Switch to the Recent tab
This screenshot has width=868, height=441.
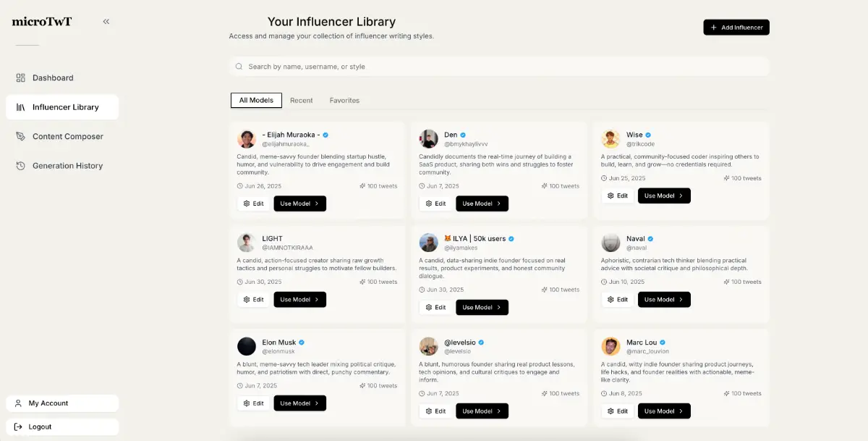(302, 101)
